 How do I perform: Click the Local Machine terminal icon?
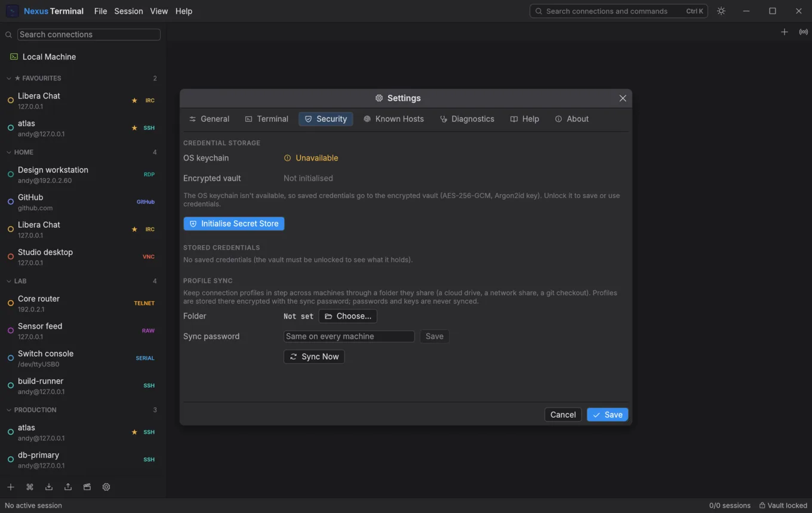point(14,57)
